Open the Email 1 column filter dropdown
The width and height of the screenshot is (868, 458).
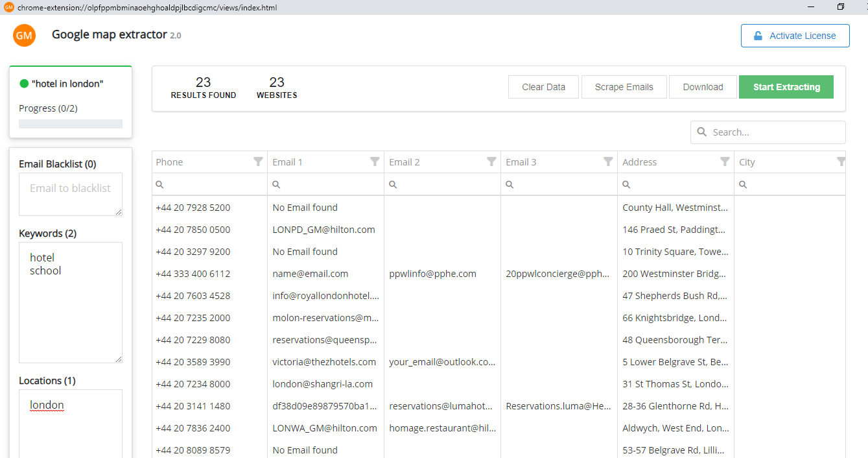click(375, 162)
